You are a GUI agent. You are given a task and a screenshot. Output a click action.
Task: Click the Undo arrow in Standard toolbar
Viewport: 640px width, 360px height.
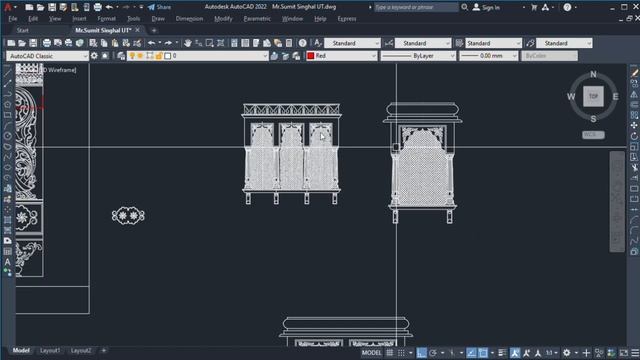(152, 43)
